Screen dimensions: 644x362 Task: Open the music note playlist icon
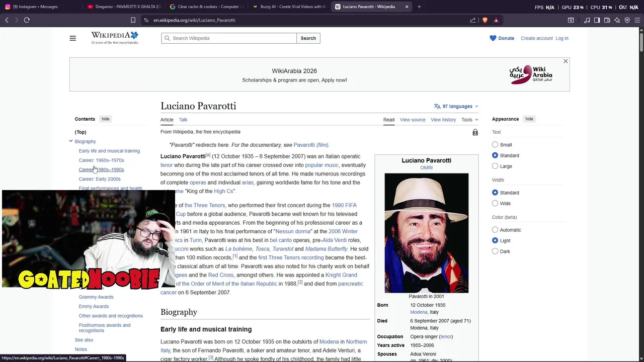[587, 20]
